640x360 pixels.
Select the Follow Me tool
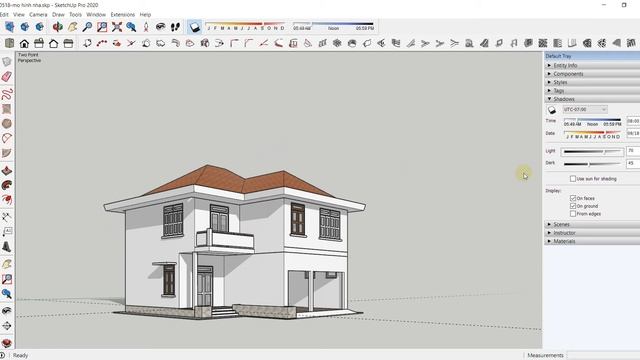[x=7, y=185]
